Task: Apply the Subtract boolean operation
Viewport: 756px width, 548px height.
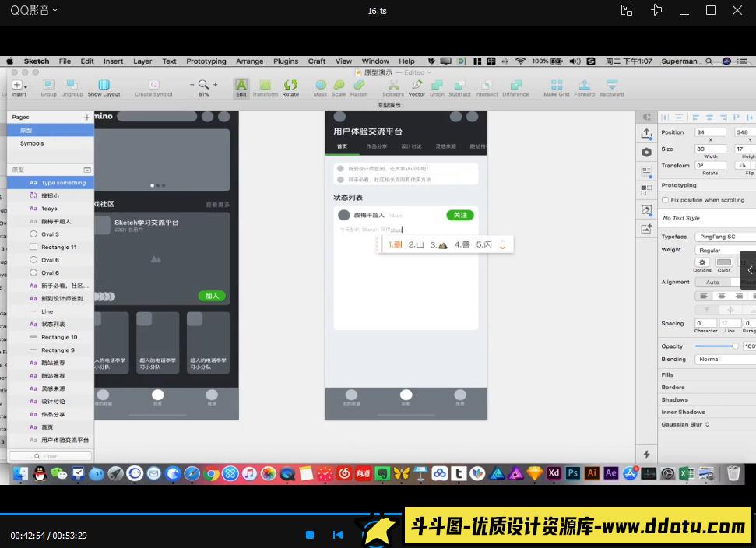Action: (459, 88)
